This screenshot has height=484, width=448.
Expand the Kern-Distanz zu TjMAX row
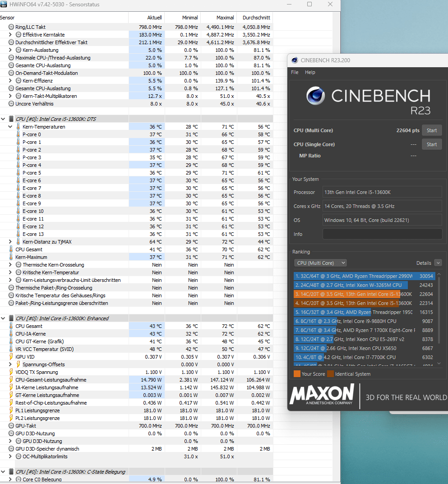(10, 242)
